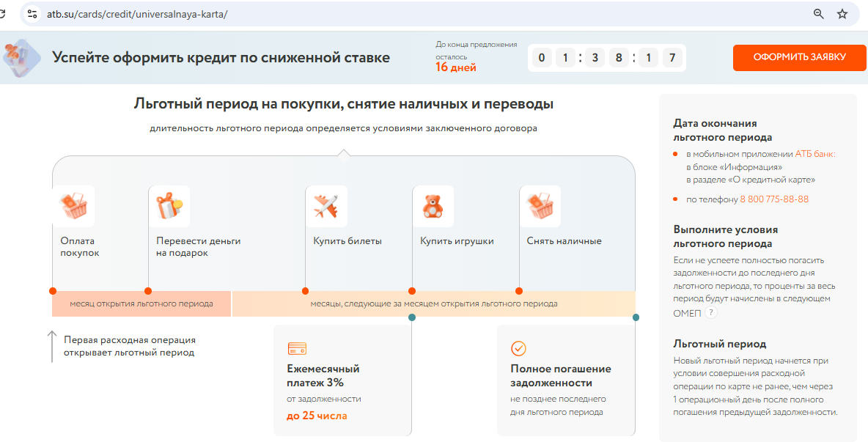Select the cash basket icon above "Снять наличные"
The height and width of the screenshot is (442, 868).
[x=540, y=206]
